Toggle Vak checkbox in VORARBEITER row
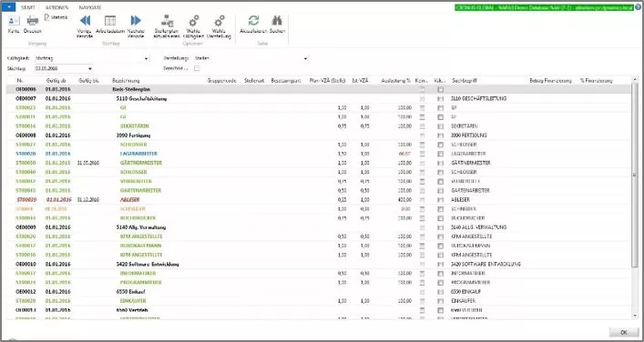This screenshot has width=644, height=342. tap(441, 181)
